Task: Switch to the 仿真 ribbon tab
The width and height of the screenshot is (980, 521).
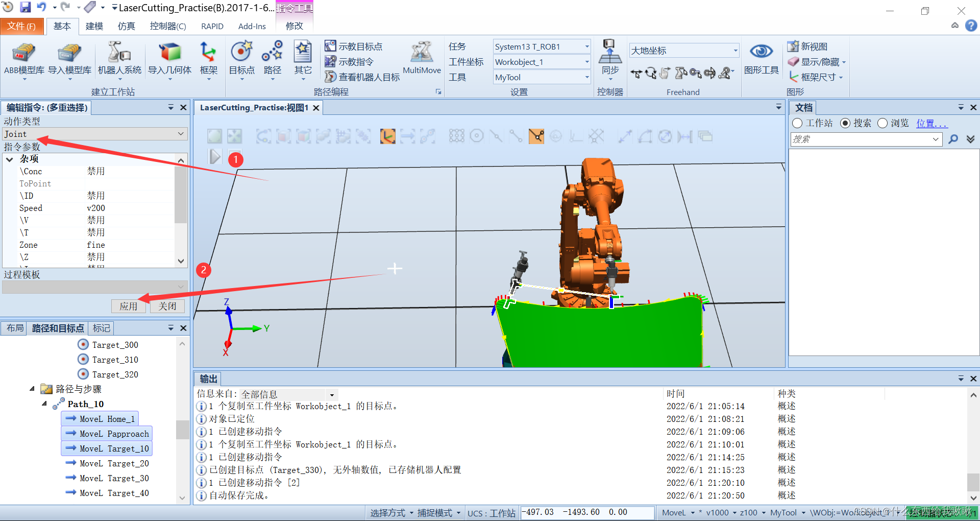Action: click(x=126, y=26)
